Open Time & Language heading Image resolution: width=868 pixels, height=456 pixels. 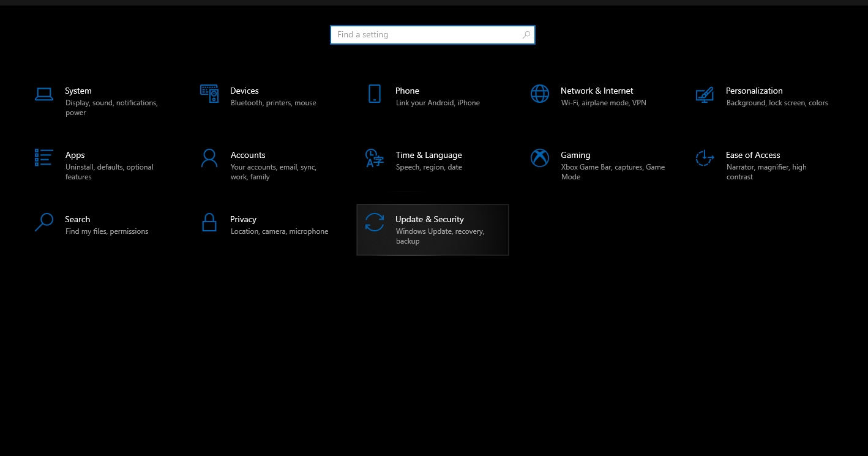coord(429,155)
